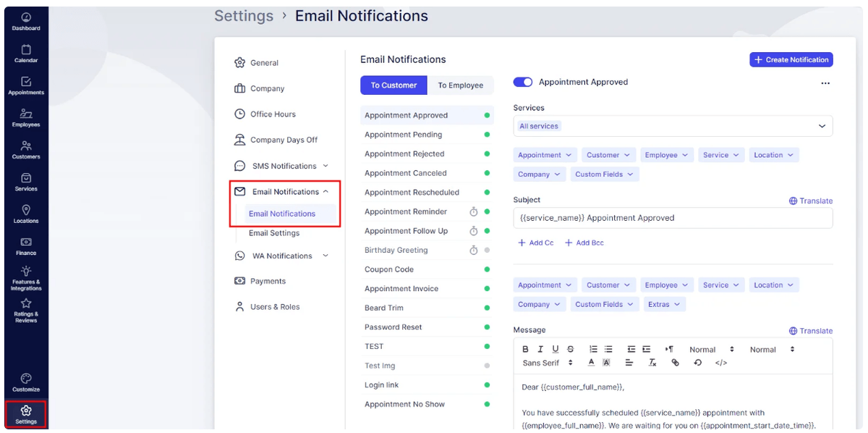This screenshot has width=868, height=433.
Task: Expand Appointment placeholders in the row above Subject
Action: (x=545, y=155)
